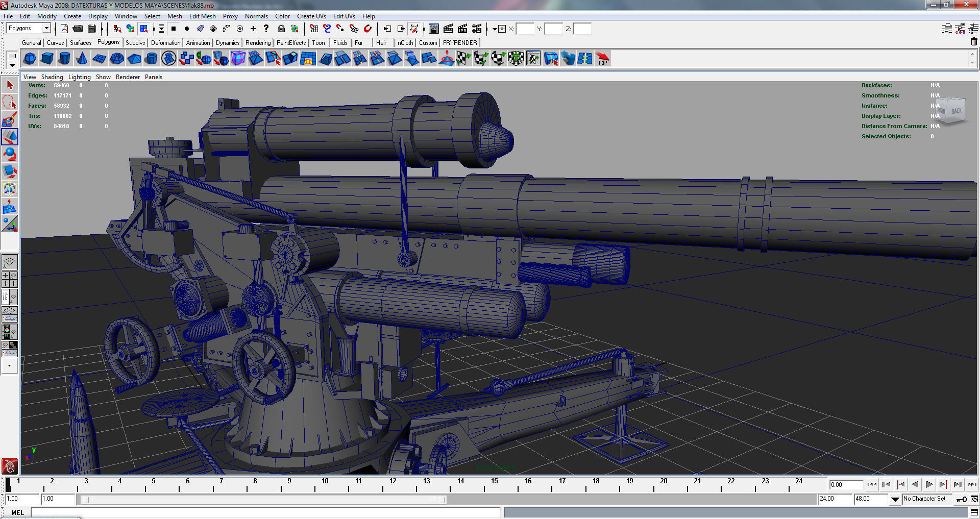Switch to four view layout

click(10, 279)
